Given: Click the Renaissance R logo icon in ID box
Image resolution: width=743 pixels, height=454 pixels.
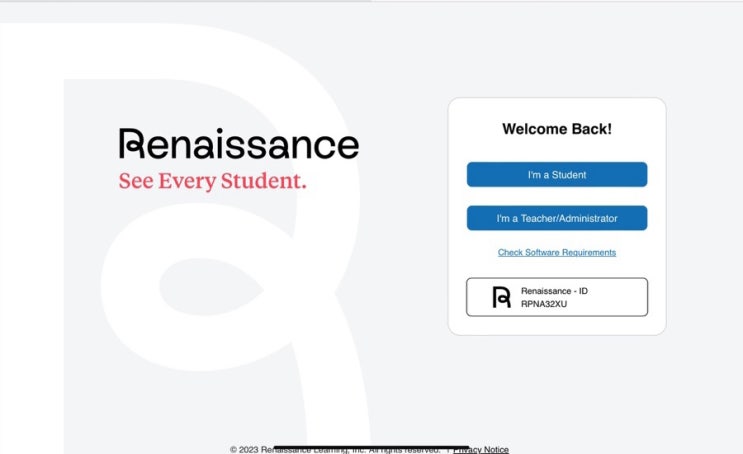Looking at the screenshot, I should coord(501,297).
